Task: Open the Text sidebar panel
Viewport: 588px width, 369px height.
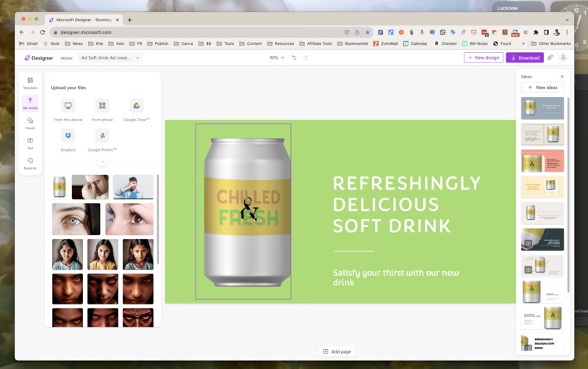Action: 30,143
